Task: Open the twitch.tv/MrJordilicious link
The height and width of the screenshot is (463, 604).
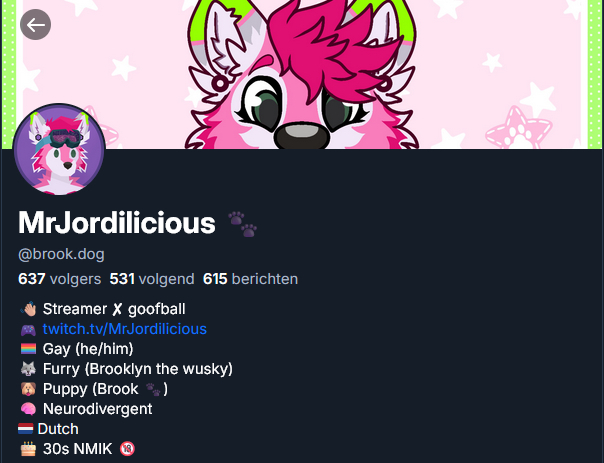Action: click(x=125, y=329)
